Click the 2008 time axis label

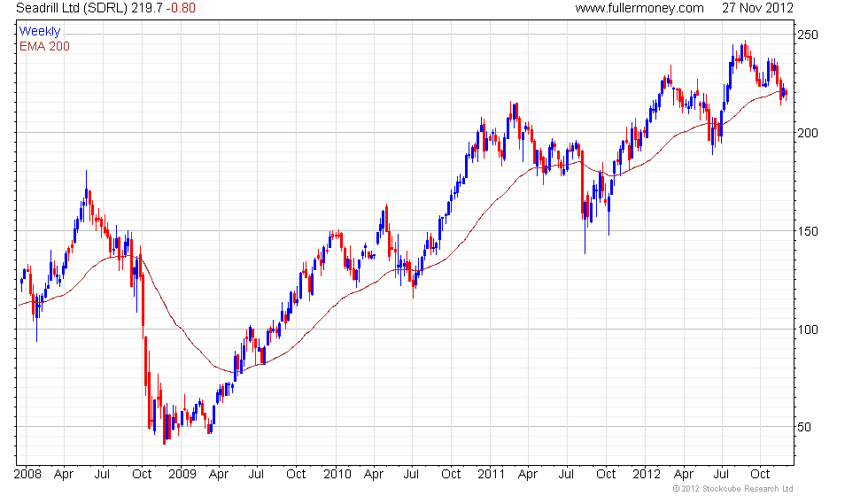(x=27, y=474)
